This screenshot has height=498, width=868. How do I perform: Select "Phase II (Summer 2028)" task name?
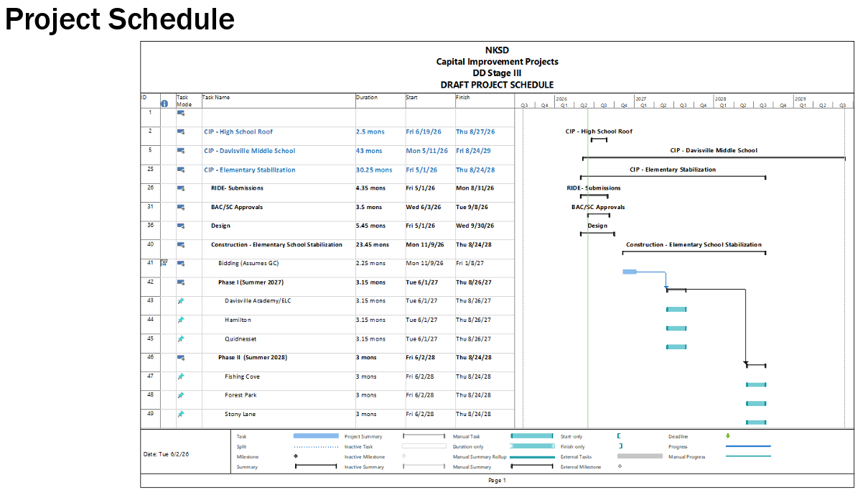pos(253,357)
